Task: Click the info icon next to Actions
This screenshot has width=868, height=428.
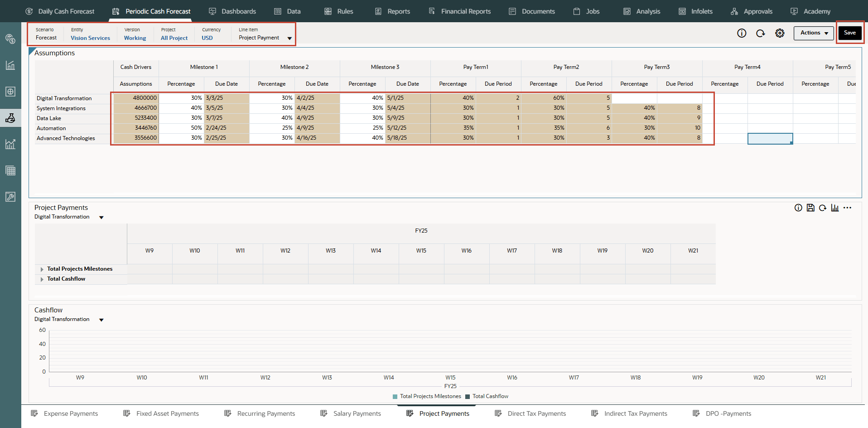Action: tap(742, 33)
